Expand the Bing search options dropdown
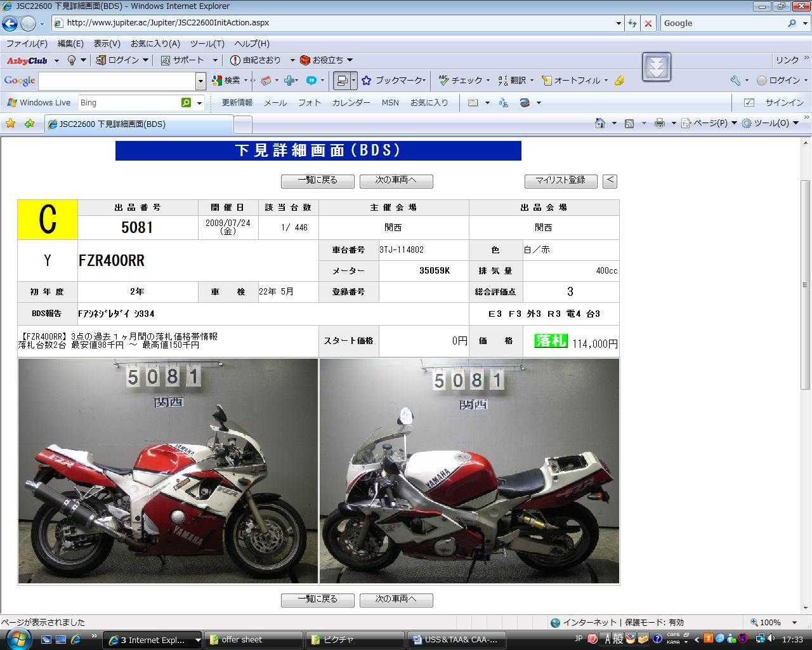The image size is (812, 650). (199, 102)
